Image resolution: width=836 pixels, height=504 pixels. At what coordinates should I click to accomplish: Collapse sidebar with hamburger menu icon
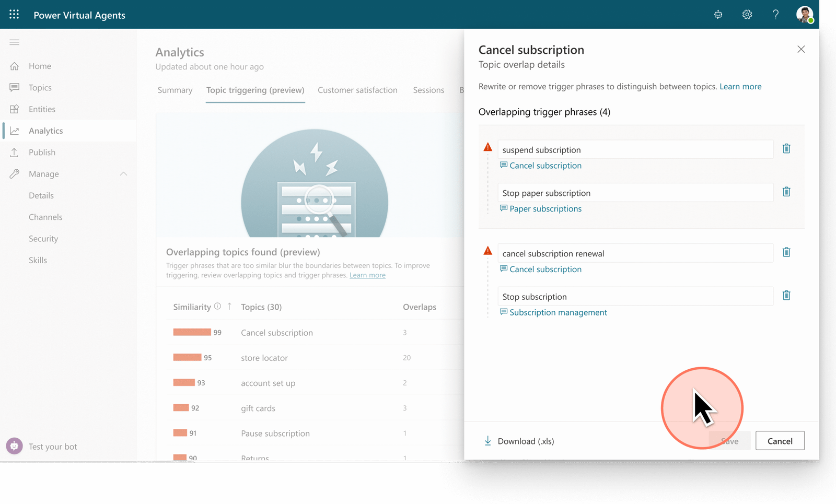coord(14,42)
